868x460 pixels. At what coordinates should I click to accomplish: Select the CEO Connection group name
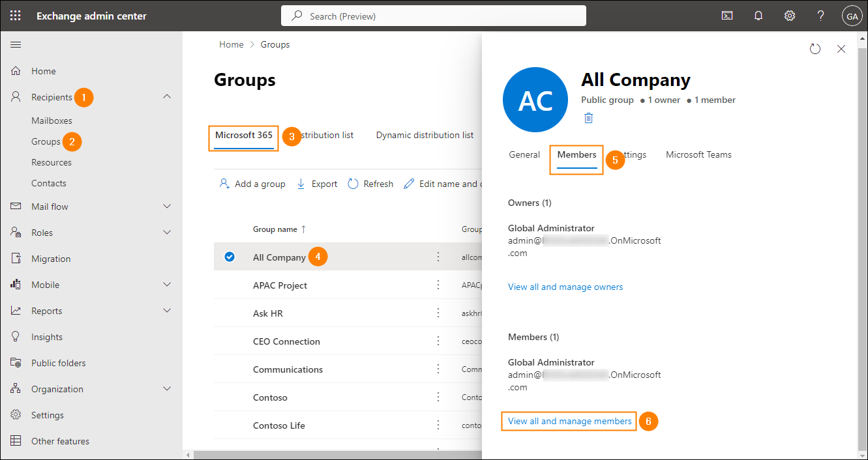tap(286, 341)
